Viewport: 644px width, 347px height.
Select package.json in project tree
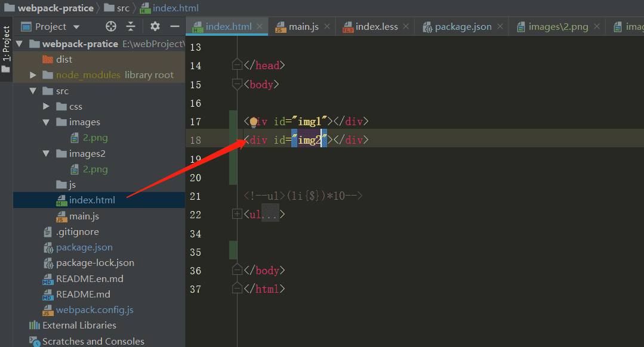[x=78, y=247]
